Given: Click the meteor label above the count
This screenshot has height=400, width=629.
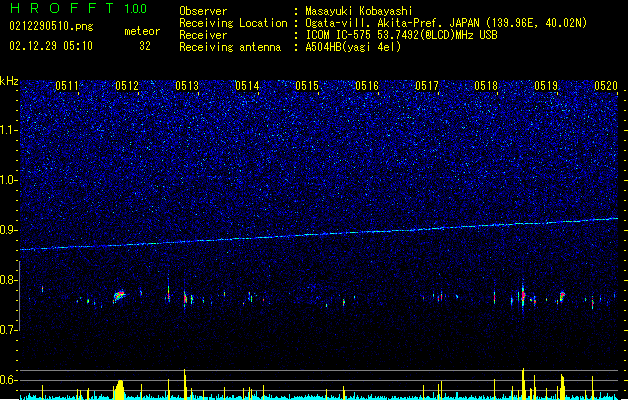Looking at the screenshot, I should pyautogui.click(x=142, y=31).
